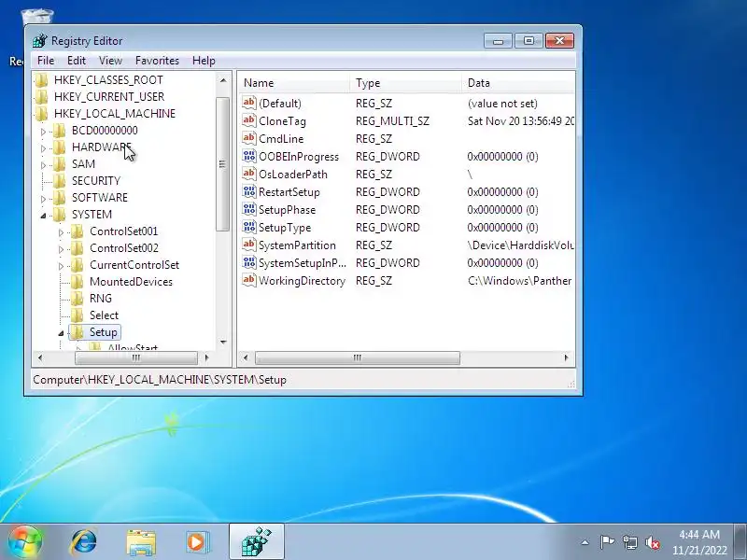Expand the HARDWARE key
This screenshot has width=747, height=560.
click(x=43, y=148)
